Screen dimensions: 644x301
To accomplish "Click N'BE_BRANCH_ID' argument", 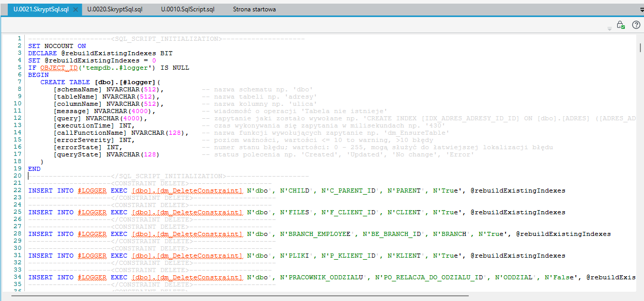I will click(394, 234).
